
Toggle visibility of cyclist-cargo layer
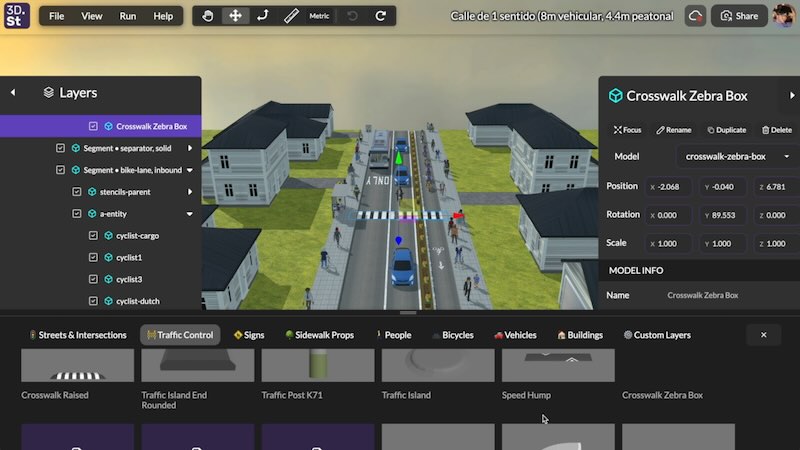pyautogui.click(x=93, y=236)
